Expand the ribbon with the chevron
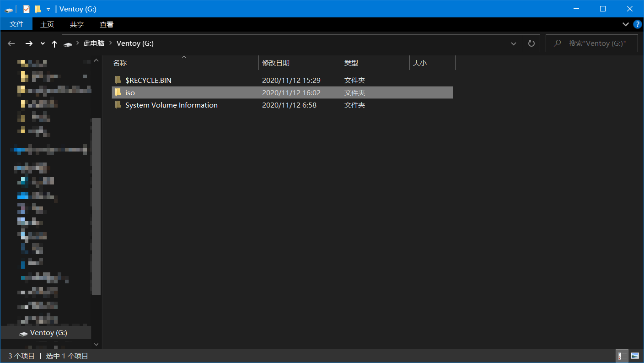The image size is (644, 363). coord(626,24)
